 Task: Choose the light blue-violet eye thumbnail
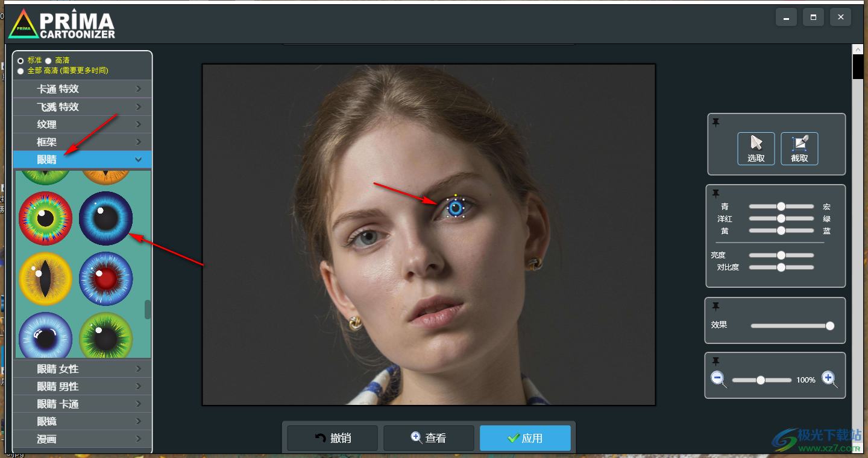tap(45, 336)
